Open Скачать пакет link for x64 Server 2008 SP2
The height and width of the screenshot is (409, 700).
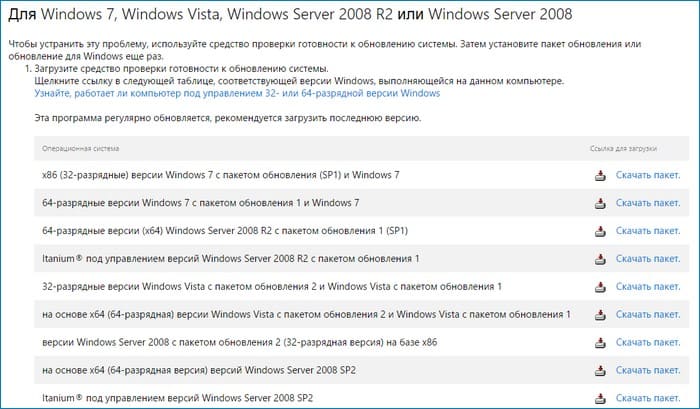(648, 370)
